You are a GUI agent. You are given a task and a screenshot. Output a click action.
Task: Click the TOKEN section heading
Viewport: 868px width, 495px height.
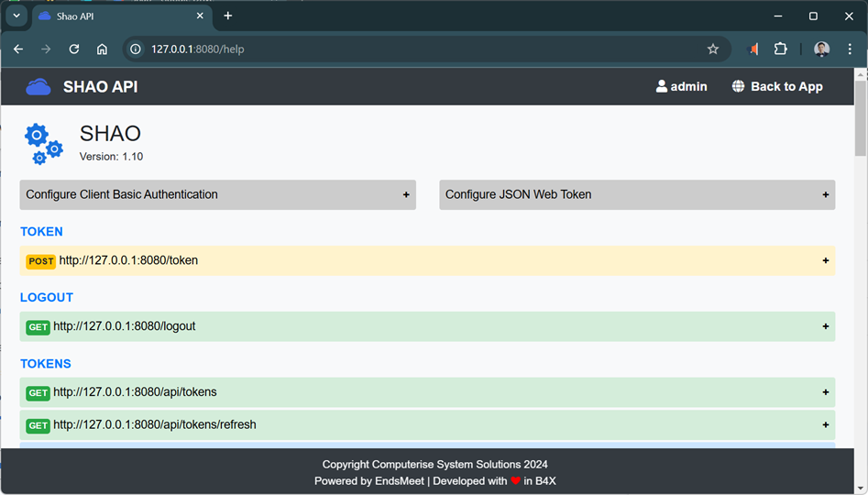(x=41, y=231)
